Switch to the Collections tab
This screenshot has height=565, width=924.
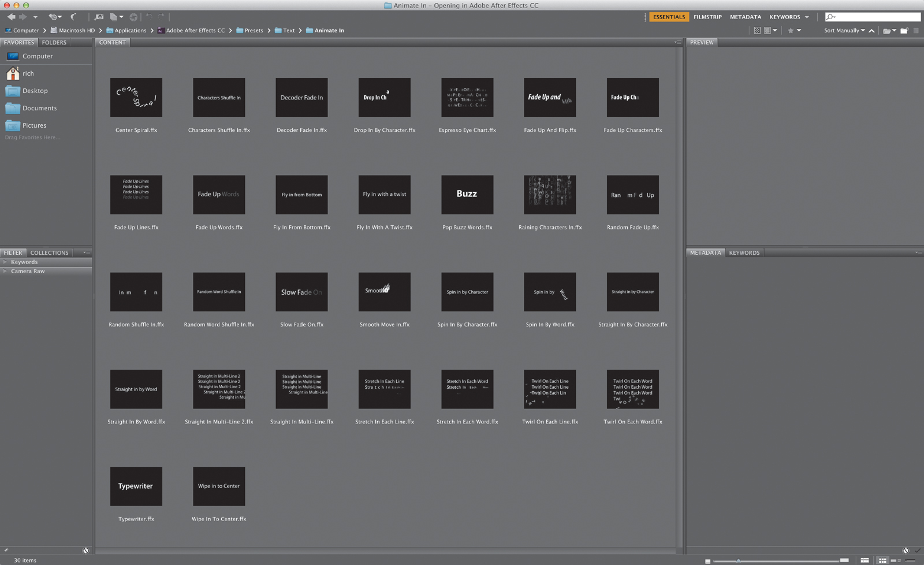click(x=49, y=252)
